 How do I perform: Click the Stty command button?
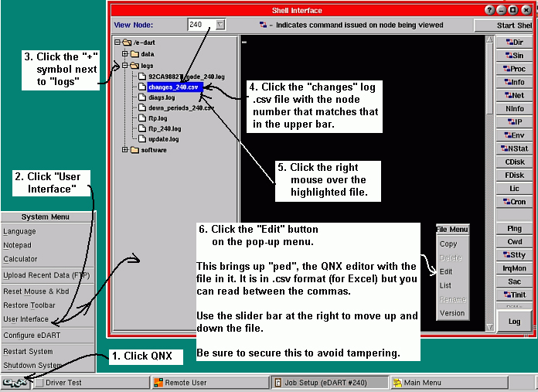tap(514, 255)
